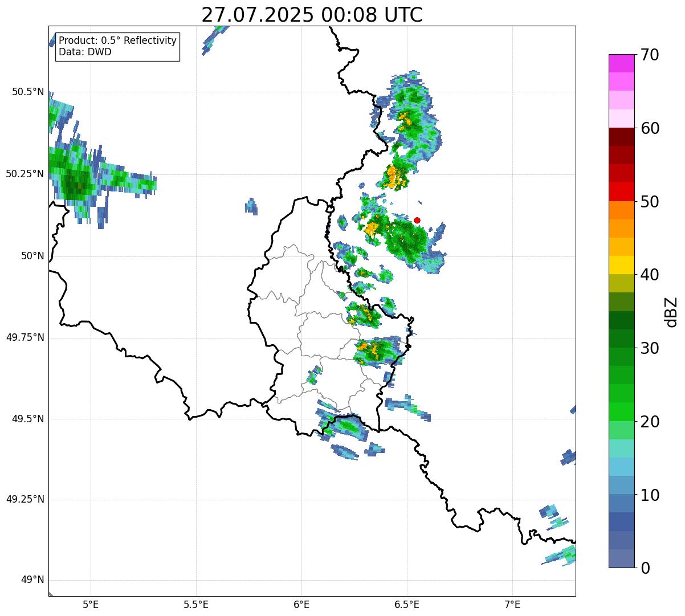This screenshot has width=685, height=616.
Task: Click the title "27.07.2025 00:08 UTC"
Action: coord(312,14)
